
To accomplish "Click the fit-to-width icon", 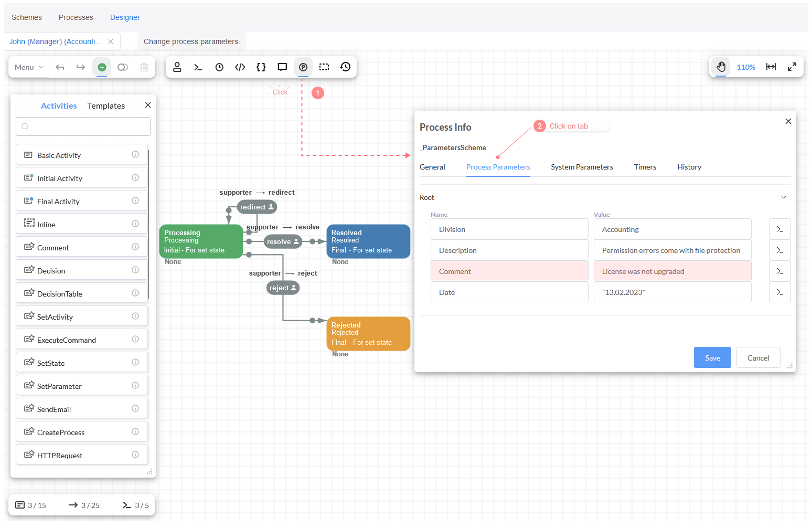I will (x=771, y=67).
